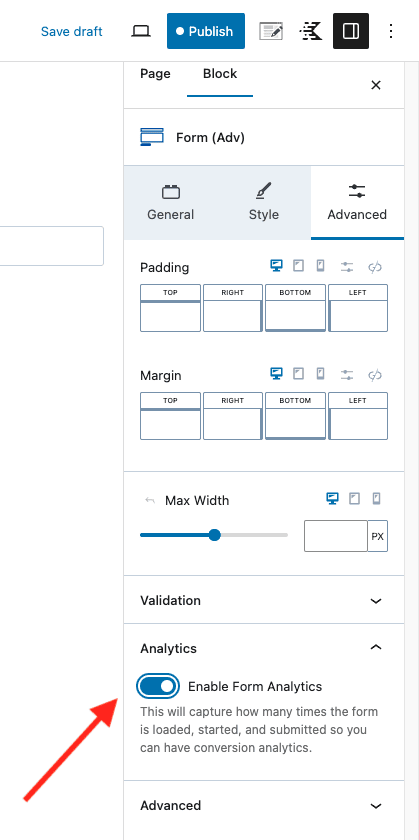Click the Padding TOP input

tap(170, 316)
